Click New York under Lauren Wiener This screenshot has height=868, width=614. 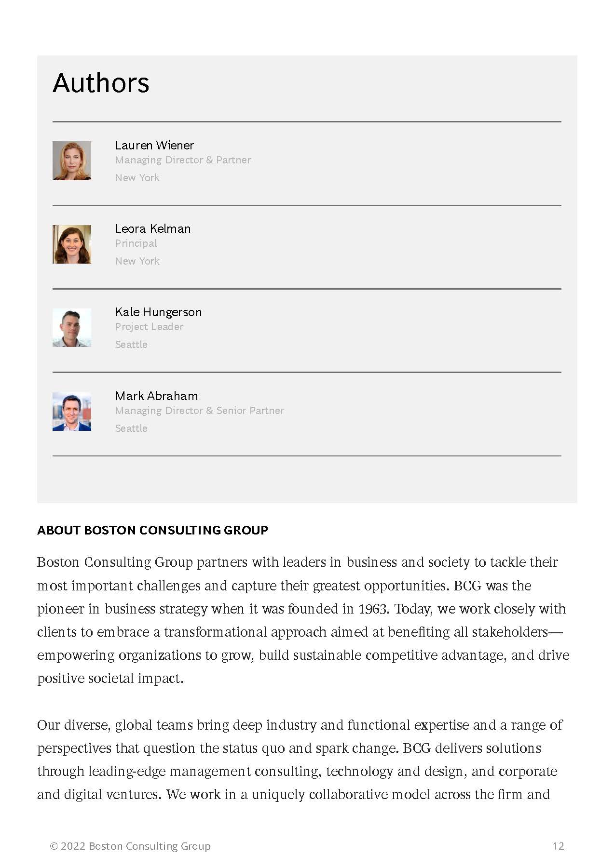click(137, 178)
